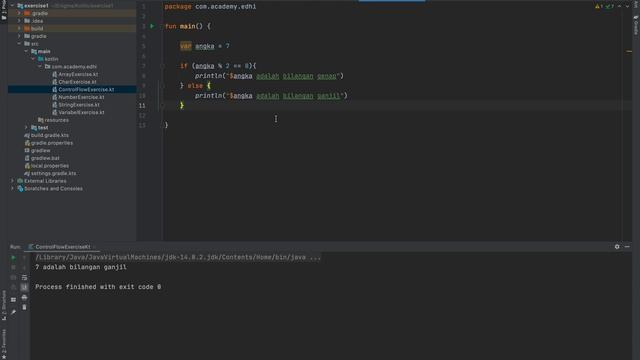Click the warning count inspection indicator
The height and width of the screenshot is (360, 640).
tap(599, 6)
